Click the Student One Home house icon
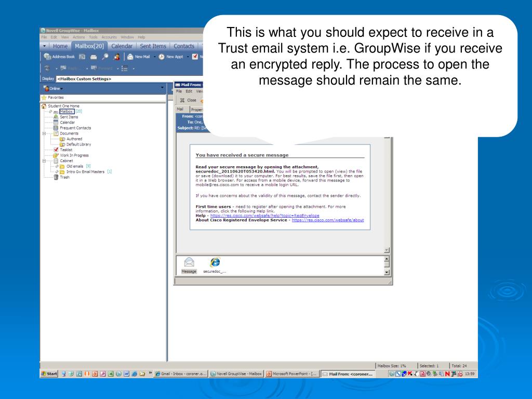Screen dimensions: 532x399 (x=44, y=106)
